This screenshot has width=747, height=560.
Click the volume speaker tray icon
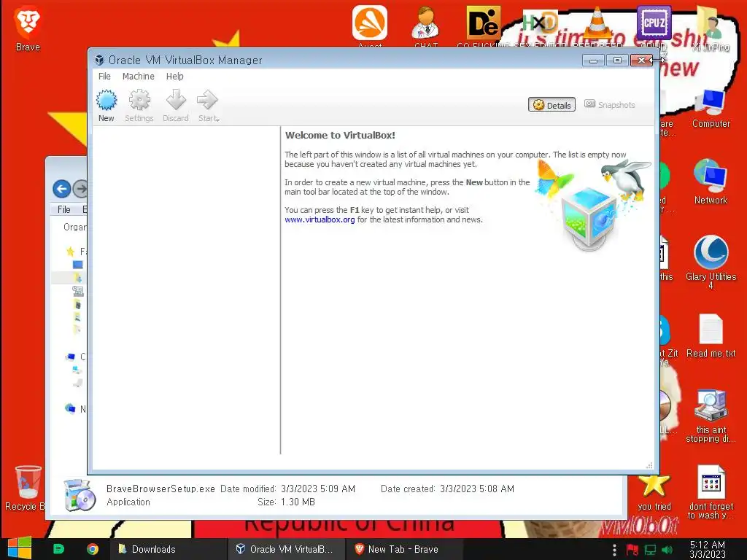(667, 550)
